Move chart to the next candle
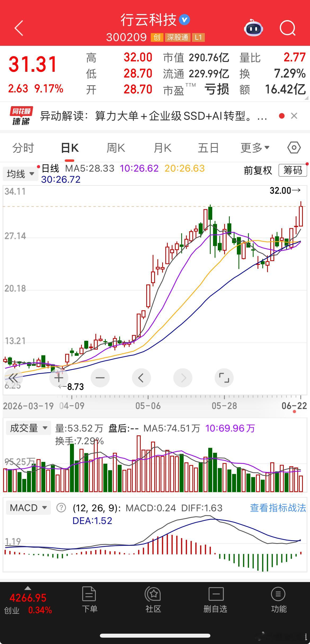The height and width of the screenshot is (644, 310). pyautogui.click(x=183, y=378)
